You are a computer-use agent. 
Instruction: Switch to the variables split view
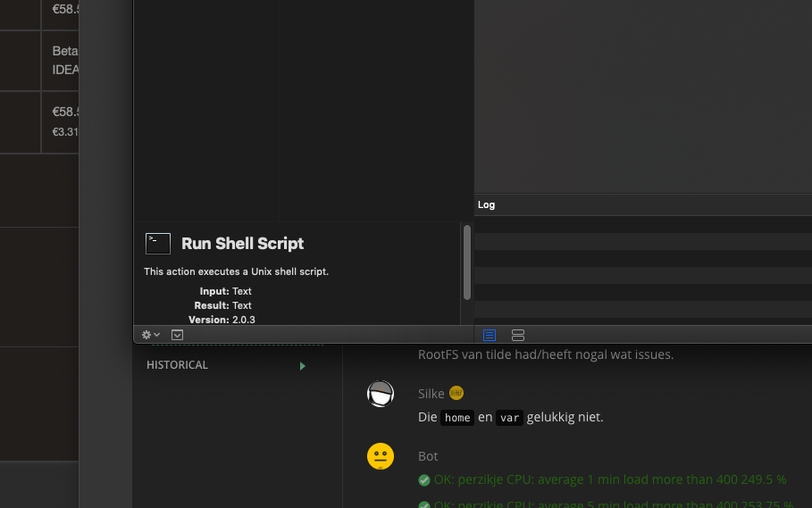click(x=518, y=336)
